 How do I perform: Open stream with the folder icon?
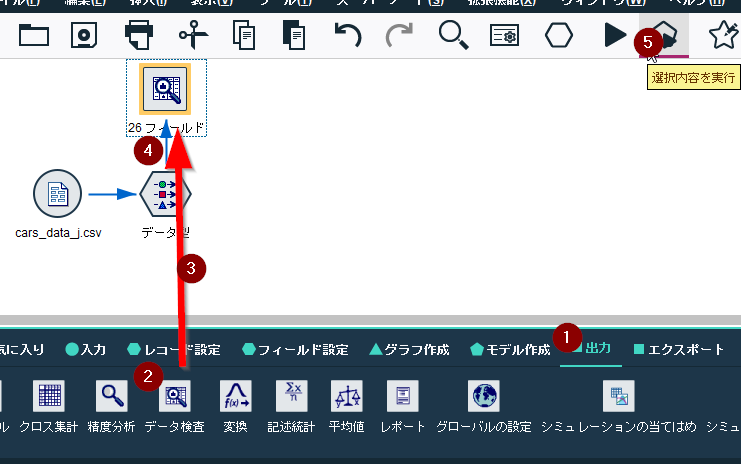[34, 35]
